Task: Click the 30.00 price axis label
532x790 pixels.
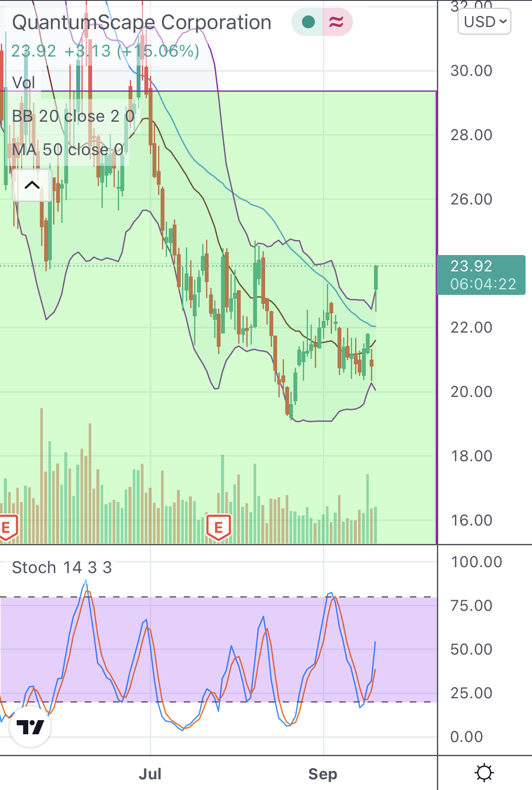Action: (472, 71)
